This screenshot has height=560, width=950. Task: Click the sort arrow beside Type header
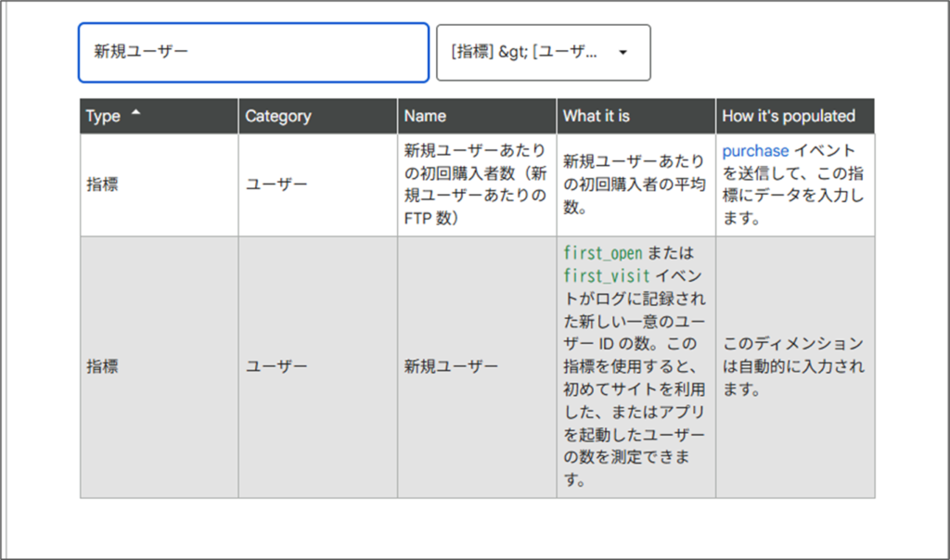tap(136, 113)
